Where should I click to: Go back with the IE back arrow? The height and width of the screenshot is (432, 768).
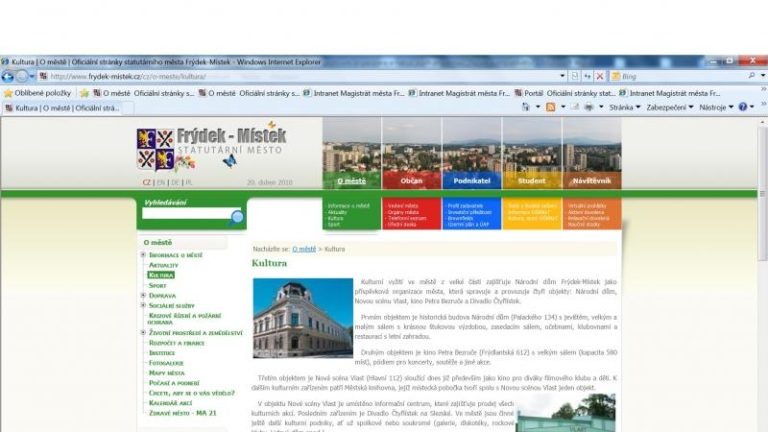pos(7,76)
